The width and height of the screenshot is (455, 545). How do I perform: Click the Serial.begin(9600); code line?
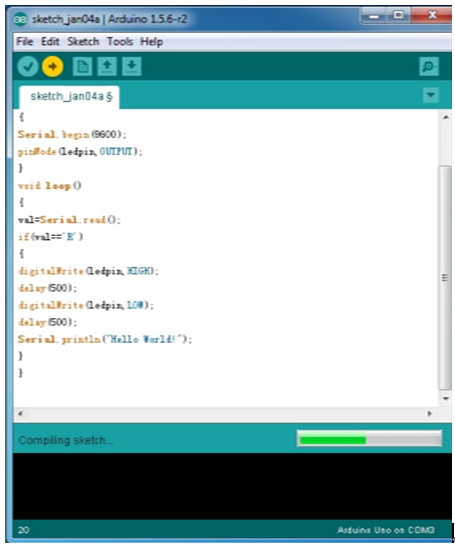(x=72, y=135)
